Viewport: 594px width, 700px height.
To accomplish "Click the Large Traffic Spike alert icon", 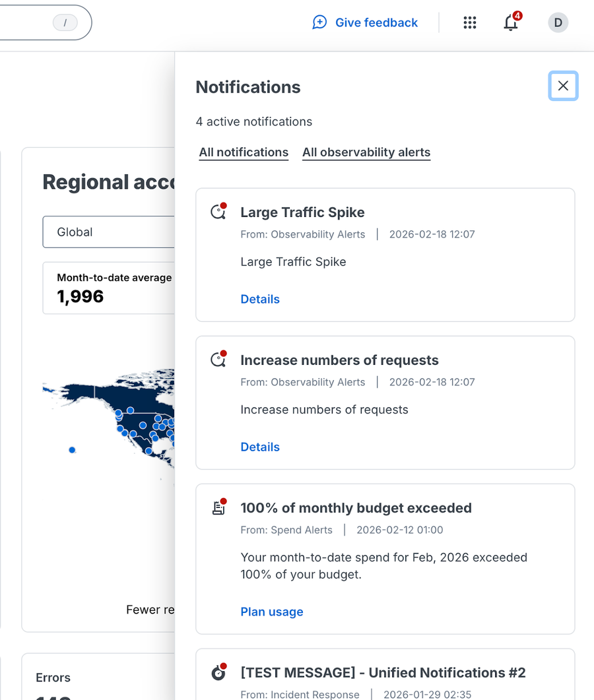I will click(218, 212).
